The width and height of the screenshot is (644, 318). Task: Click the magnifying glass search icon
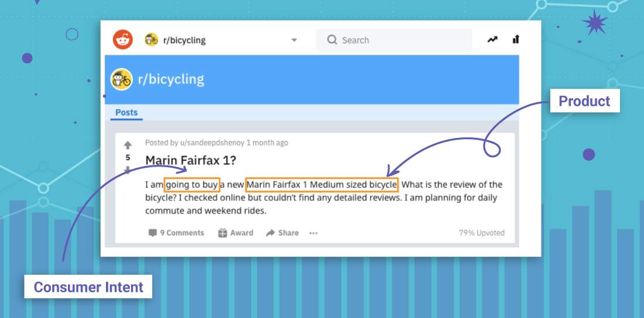(x=332, y=40)
